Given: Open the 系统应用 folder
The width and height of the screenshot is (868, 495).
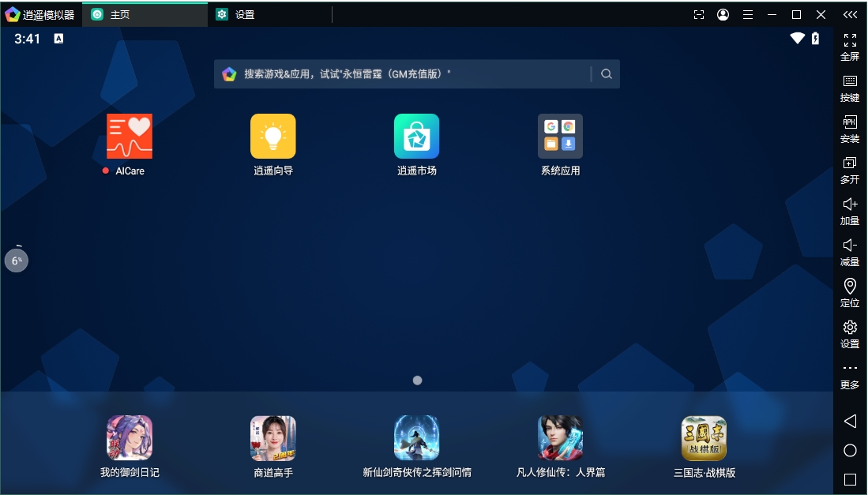Looking at the screenshot, I should (x=560, y=136).
